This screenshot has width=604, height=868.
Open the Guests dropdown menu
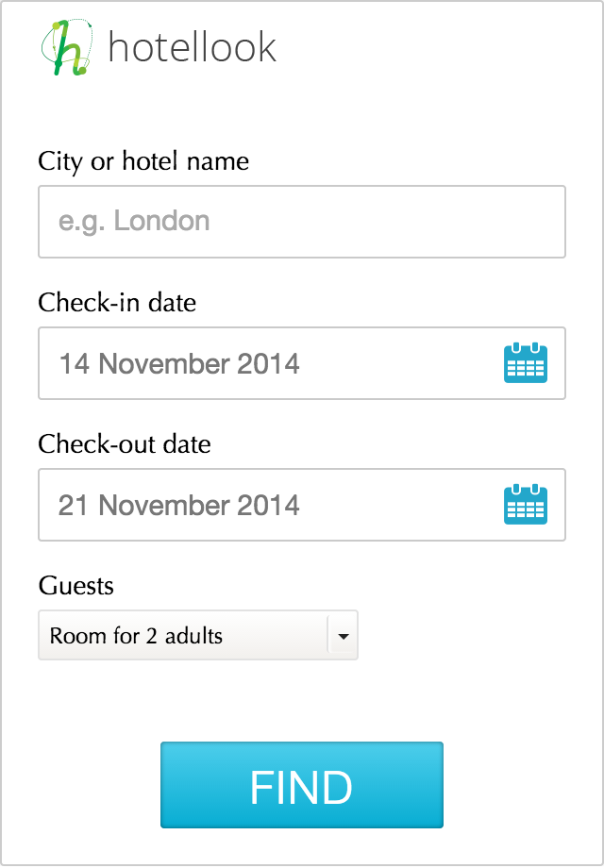pos(198,636)
